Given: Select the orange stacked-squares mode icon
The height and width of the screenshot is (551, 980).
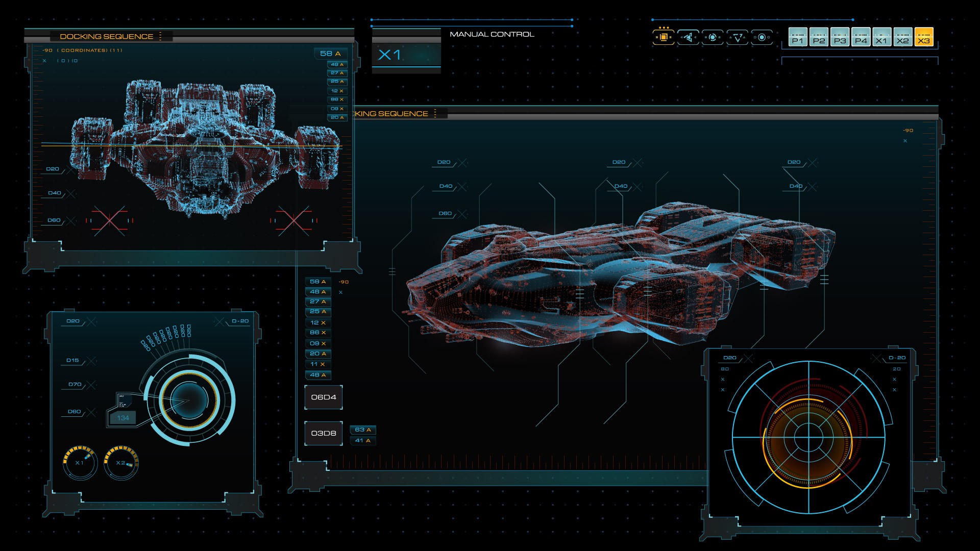Looking at the screenshot, I should coord(664,37).
